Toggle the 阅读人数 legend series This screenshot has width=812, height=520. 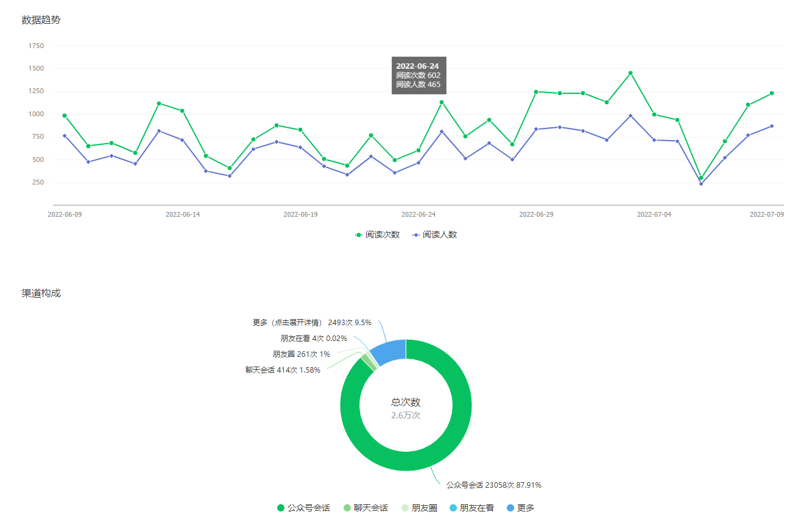click(434, 234)
